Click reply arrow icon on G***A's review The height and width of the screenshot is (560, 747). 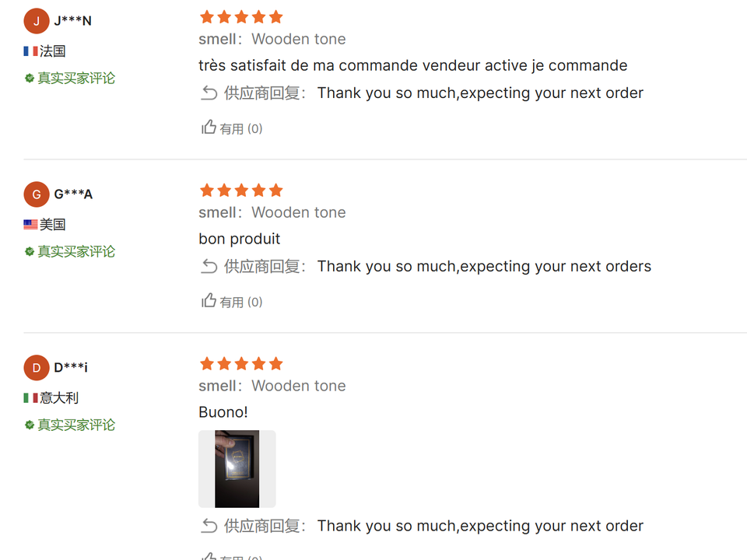pos(209,267)
